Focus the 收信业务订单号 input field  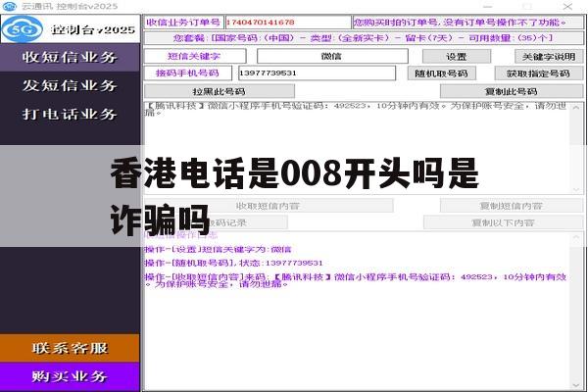pyautogui.click(x=287, y=23)
